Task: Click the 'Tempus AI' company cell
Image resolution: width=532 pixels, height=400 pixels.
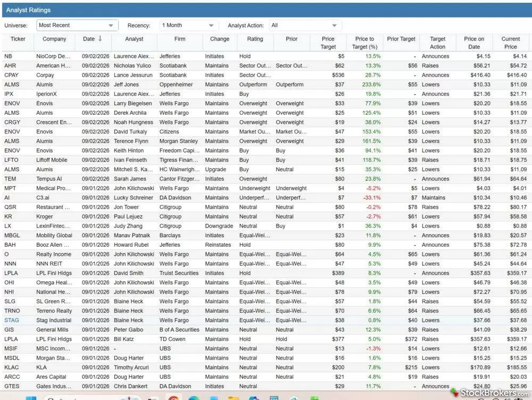Action: tap(49, 179)
